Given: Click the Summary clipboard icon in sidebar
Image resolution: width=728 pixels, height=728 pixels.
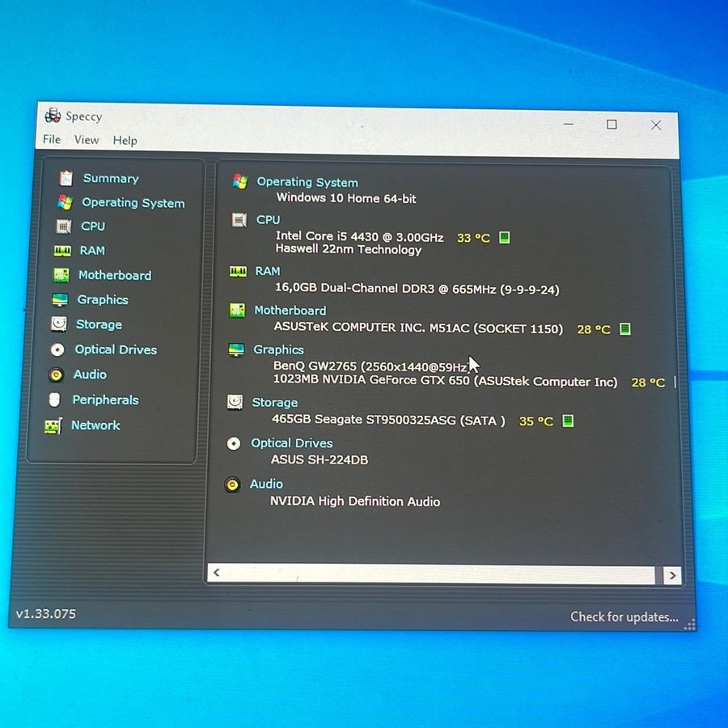Looking at the screenshot, I should [66, 179].
